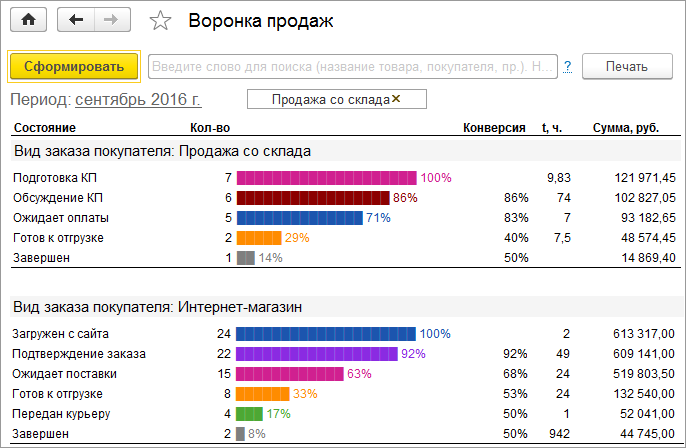Focus the search input field
The height and width of the screenshot is (448, 686).
coord(350,67)
